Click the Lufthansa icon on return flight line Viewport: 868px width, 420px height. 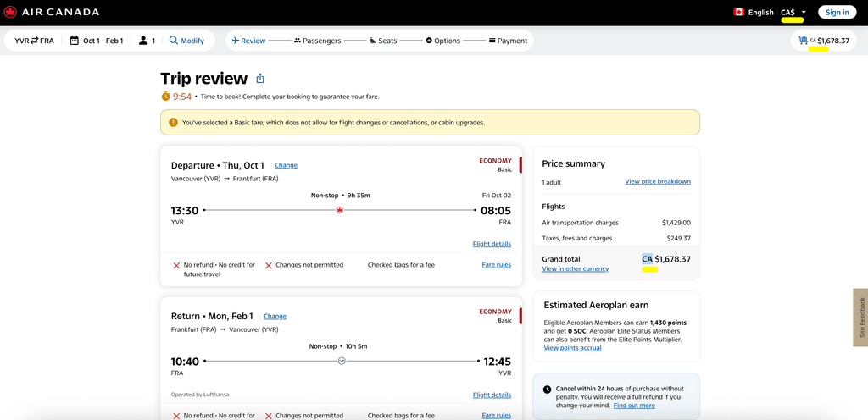[x=342, y=361]
